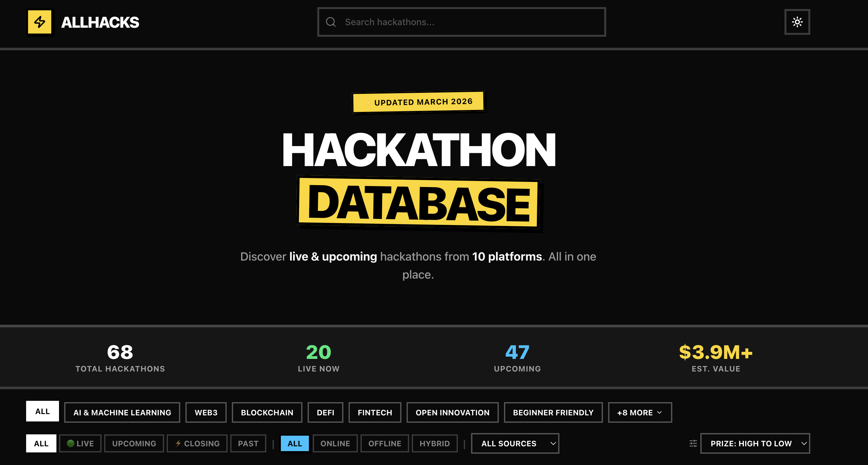Expand the +8 More categories
Image resolution: width=868 pixels, height=465 pixels.
click(639, 412)
